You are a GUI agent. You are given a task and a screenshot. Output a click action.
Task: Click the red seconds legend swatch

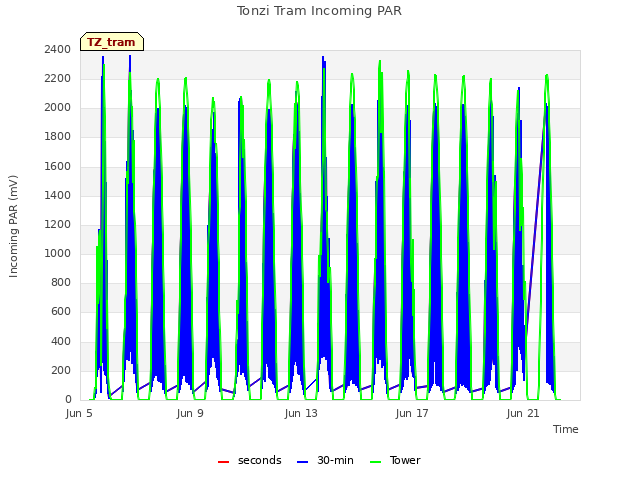(x=224, y=462)
